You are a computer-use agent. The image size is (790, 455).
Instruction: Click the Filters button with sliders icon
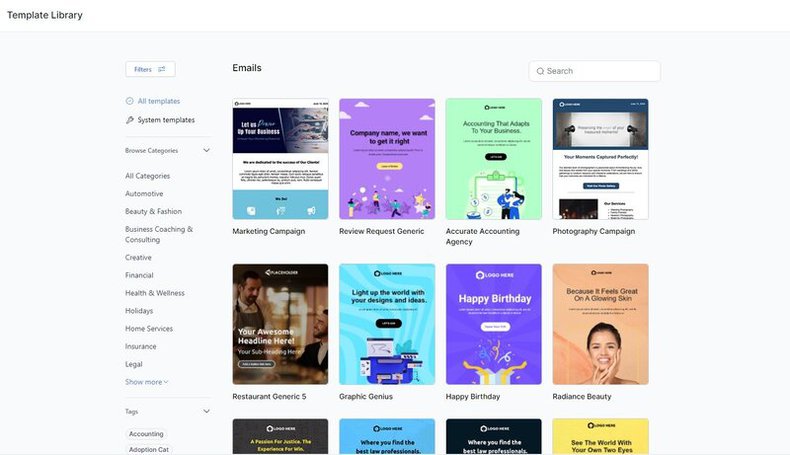tap(150, 69)
